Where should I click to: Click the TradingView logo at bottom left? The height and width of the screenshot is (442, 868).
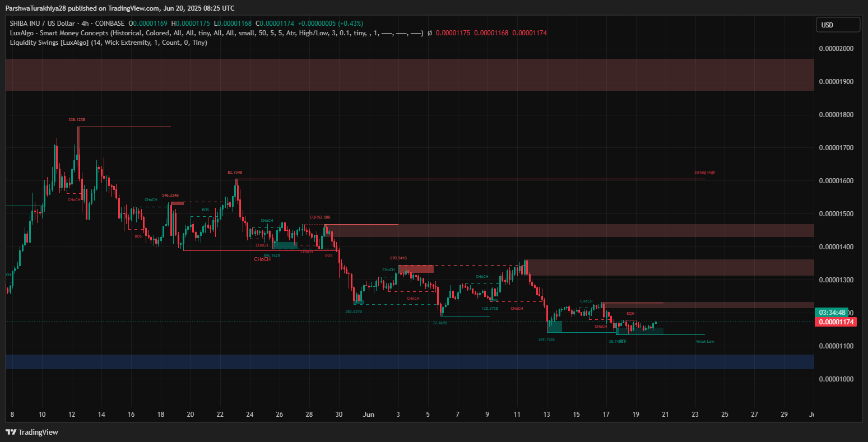pos(32,432)
